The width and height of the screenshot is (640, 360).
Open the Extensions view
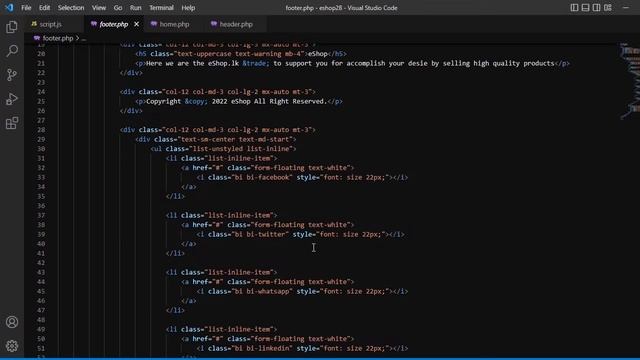point(12,123)
